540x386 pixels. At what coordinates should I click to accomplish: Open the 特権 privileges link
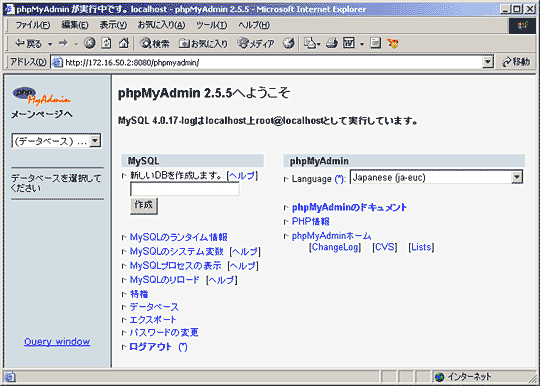139,294
